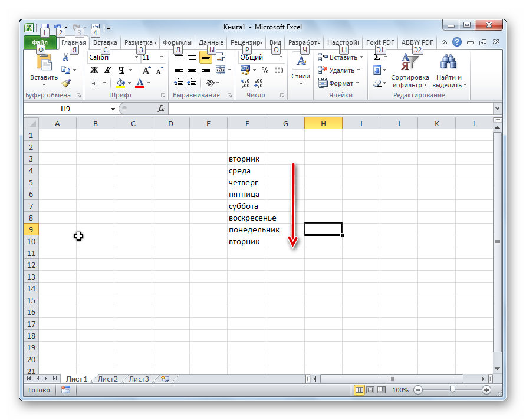This screenshot has height=420, width=526.
Task: Expand the Calibri font name dropdown
Action: [x=136, y=58]
